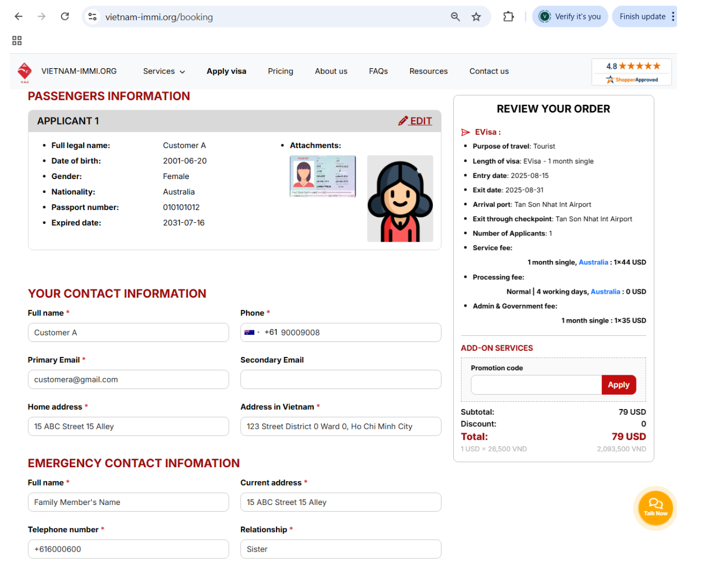Click EDIT link for Applicant 1
The height and width of the screenshot is (582, 728).
pyautogui.click(x=415, y=121)
